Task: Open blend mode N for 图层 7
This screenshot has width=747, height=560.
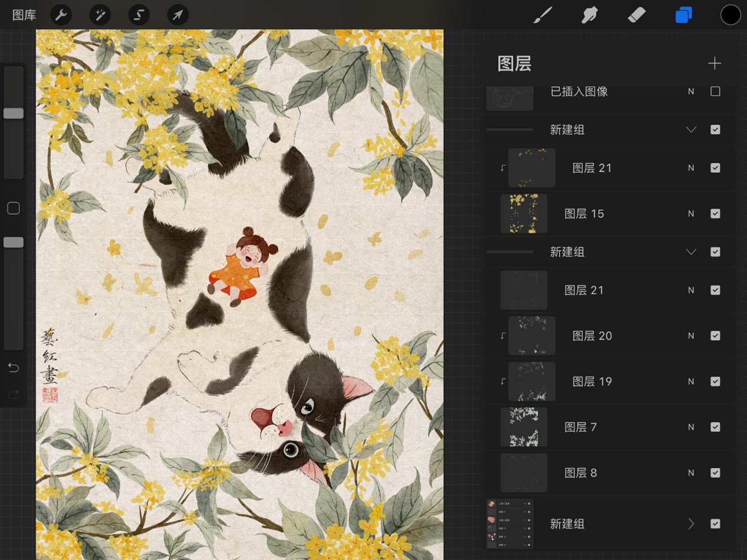Action: 691,427
